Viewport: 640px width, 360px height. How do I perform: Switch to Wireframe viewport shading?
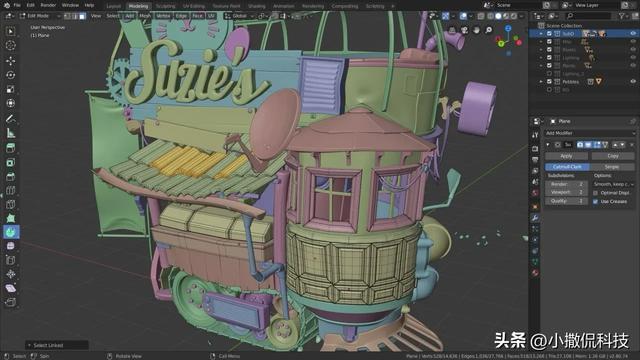[x=491, y=16]
